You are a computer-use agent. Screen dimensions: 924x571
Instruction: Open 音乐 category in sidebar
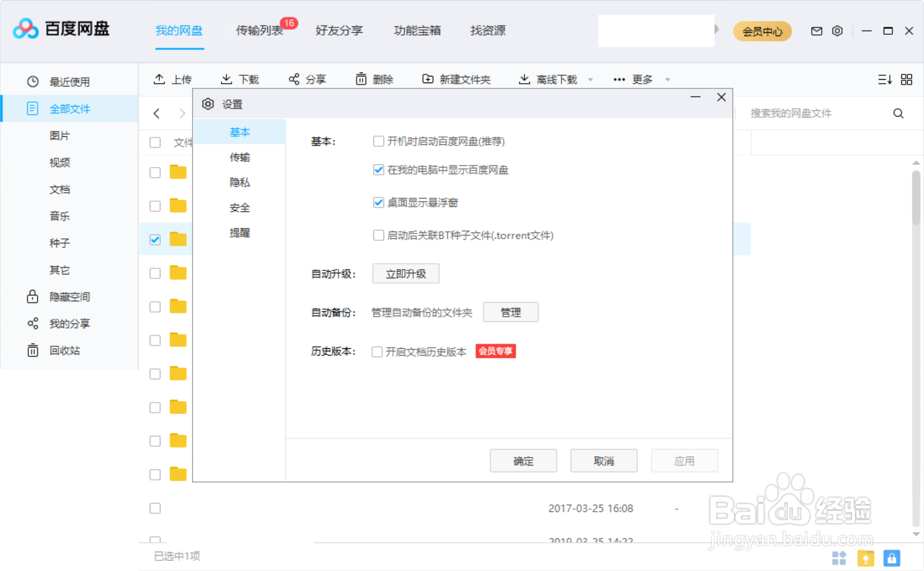[60, 216]
